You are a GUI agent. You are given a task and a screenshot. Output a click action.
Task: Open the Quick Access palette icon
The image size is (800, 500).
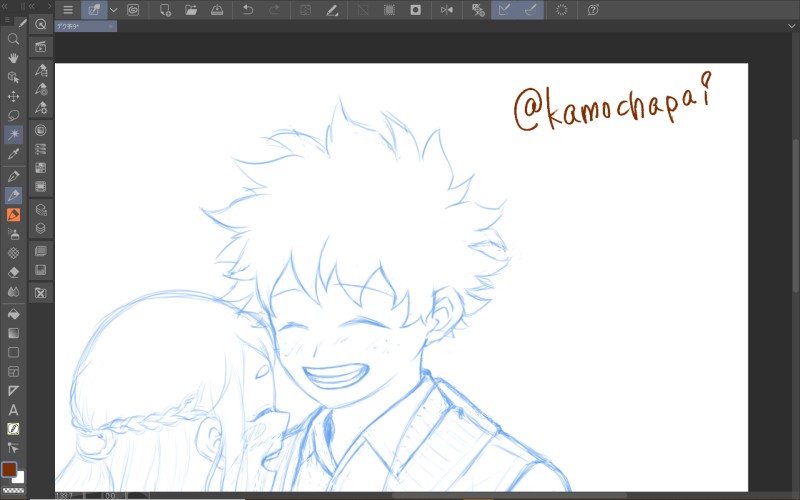(41, 24)
